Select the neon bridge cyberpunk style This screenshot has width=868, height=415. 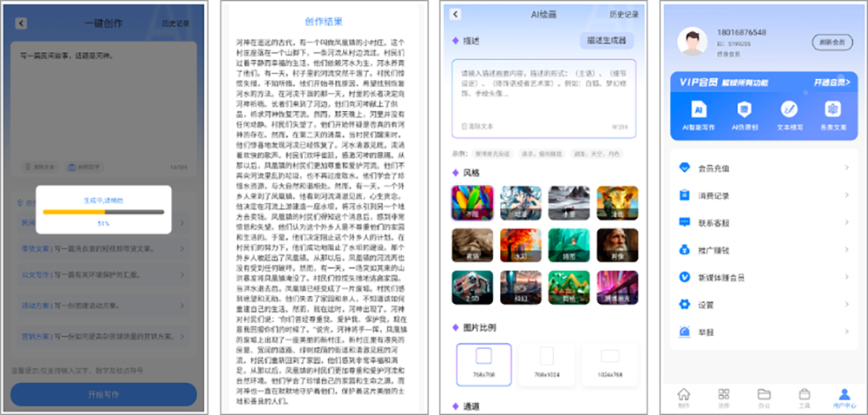617,287
